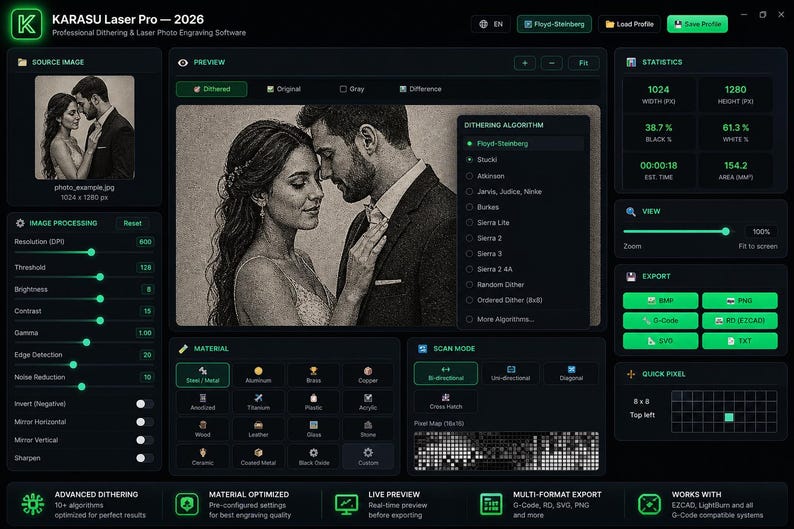Viewport: 794px width, 529px height.
Task: Click the Threshold slider handle
Action: pyautogui.click(x=100, y=277)
